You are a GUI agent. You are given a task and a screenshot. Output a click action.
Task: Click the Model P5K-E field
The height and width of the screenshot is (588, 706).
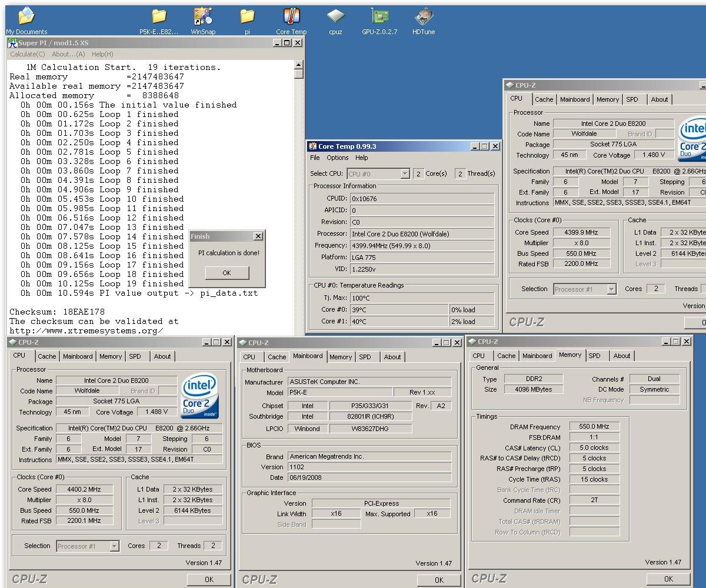pyautogui.click(x=340, y=392)
